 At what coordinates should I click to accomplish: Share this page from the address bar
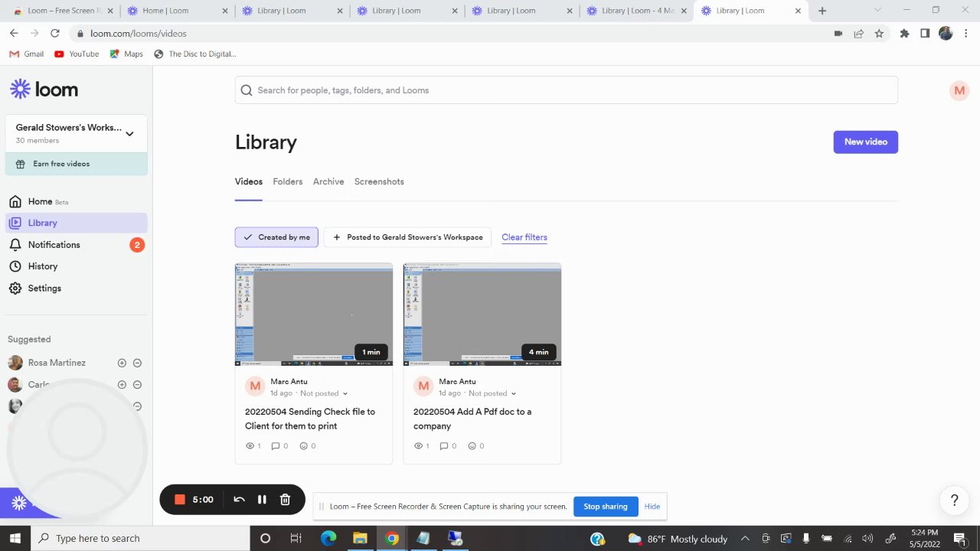coord(858,34)
